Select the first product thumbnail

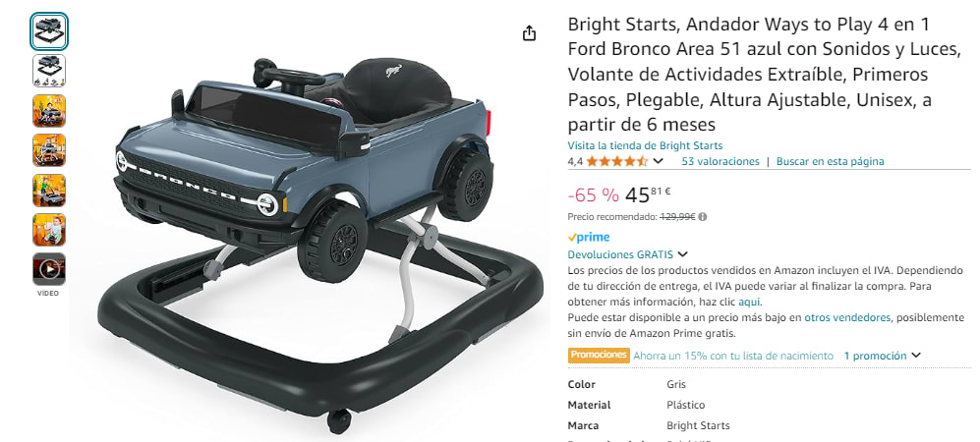[x=49, y=31]
